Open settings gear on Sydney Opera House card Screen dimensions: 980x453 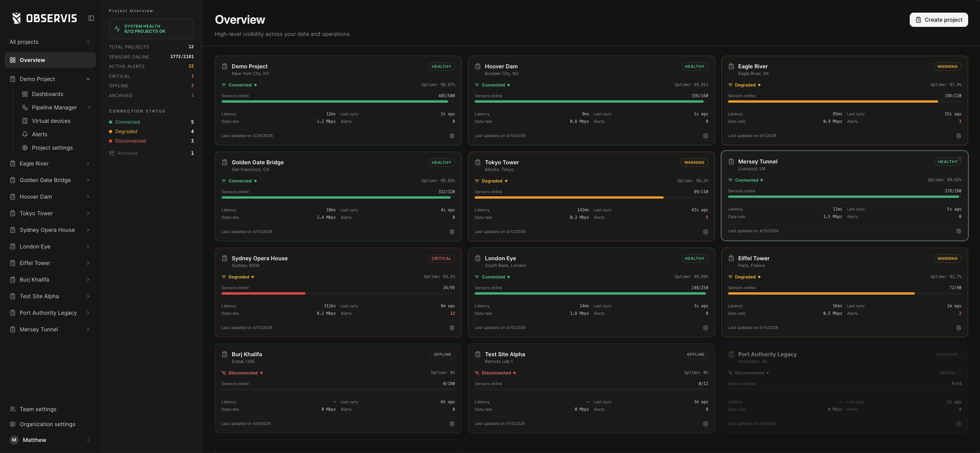click(x=452, y=328)
